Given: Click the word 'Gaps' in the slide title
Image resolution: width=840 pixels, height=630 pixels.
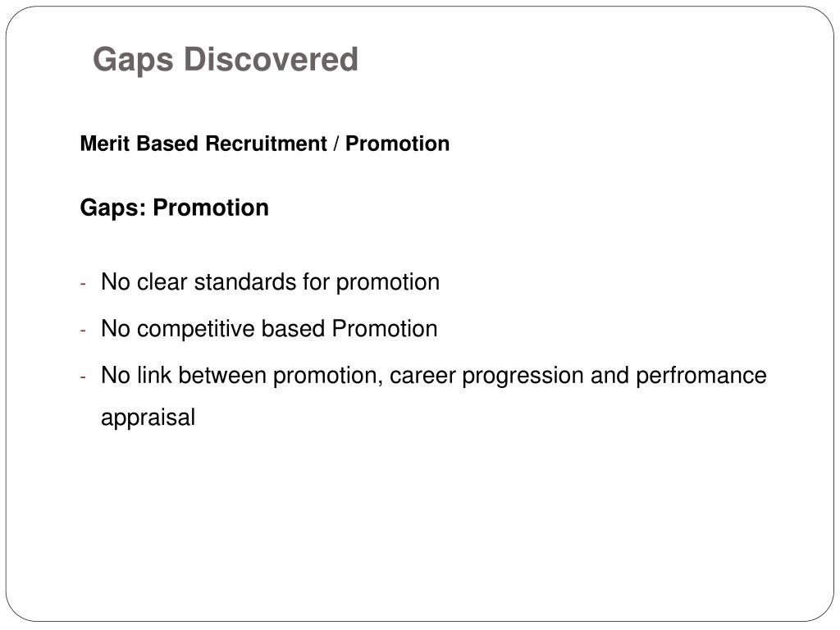Looking at the screenshot, I should click(134, 60).
